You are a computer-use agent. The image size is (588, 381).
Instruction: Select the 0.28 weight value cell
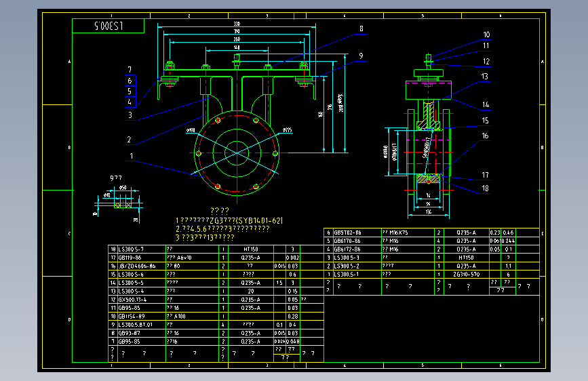coord(293,316)
